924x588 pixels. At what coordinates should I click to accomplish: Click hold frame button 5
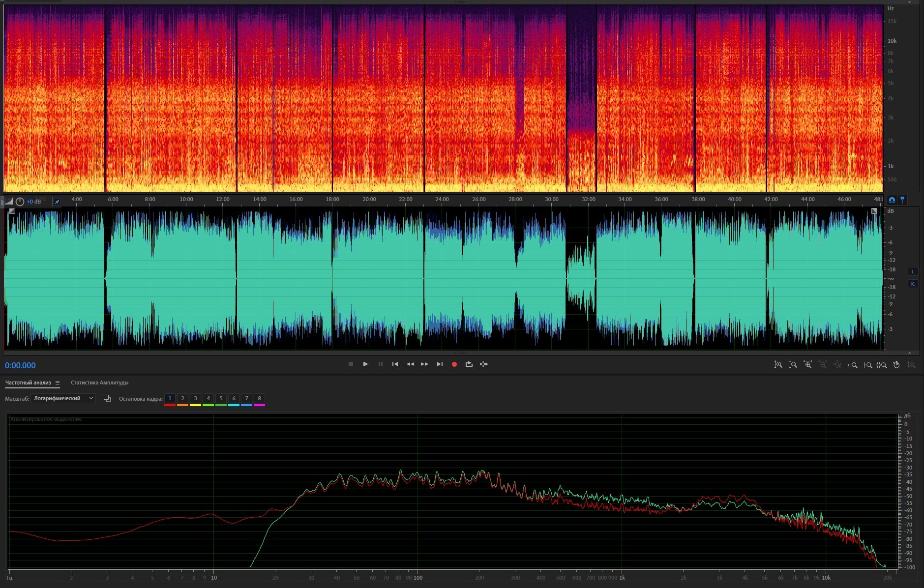point(221,398)
